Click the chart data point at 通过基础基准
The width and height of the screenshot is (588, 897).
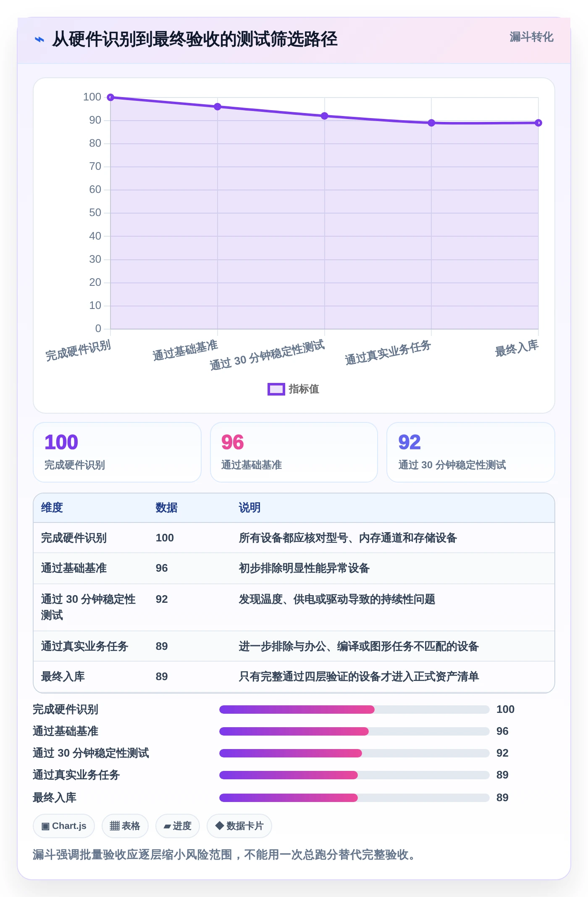[x=218, y=107]
